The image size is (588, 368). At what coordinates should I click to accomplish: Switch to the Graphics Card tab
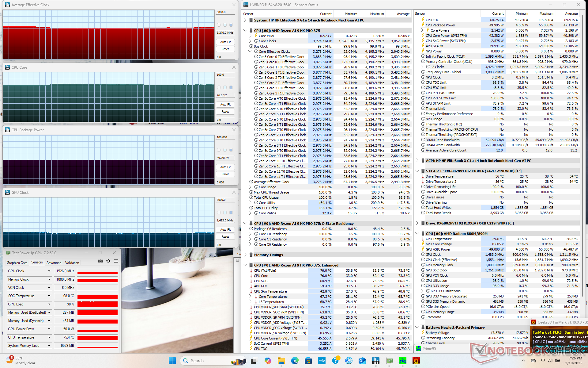pyautogui.click(x=17, y=263)
